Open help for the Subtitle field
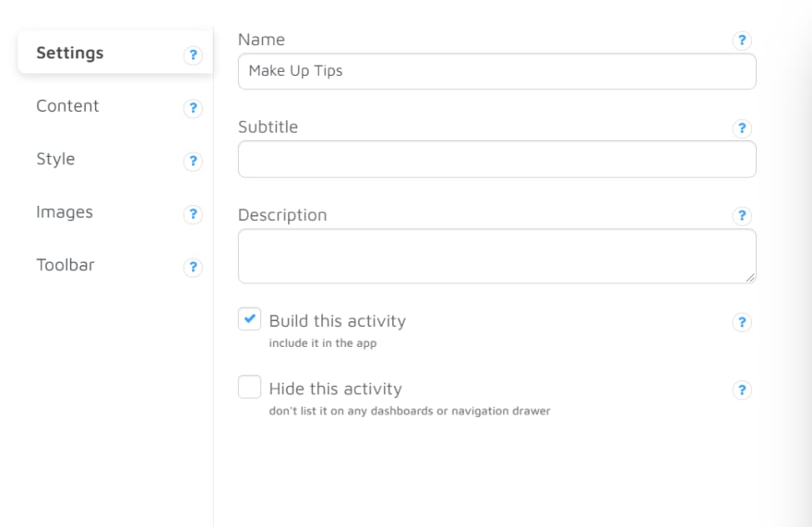 pyautogui.click(x=742, y=128)
